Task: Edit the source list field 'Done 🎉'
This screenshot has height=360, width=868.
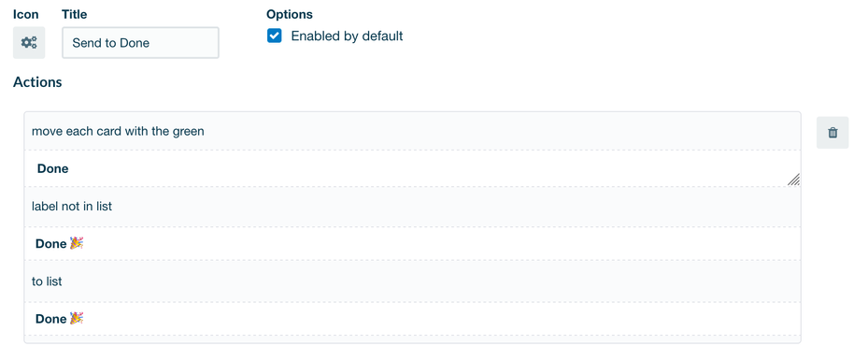Action: click(x=412, y=243)
